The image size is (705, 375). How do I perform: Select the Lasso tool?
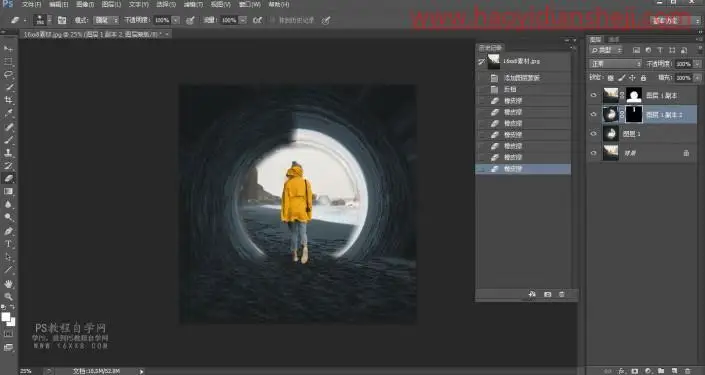pyautogui.click(x=8, y=74)
